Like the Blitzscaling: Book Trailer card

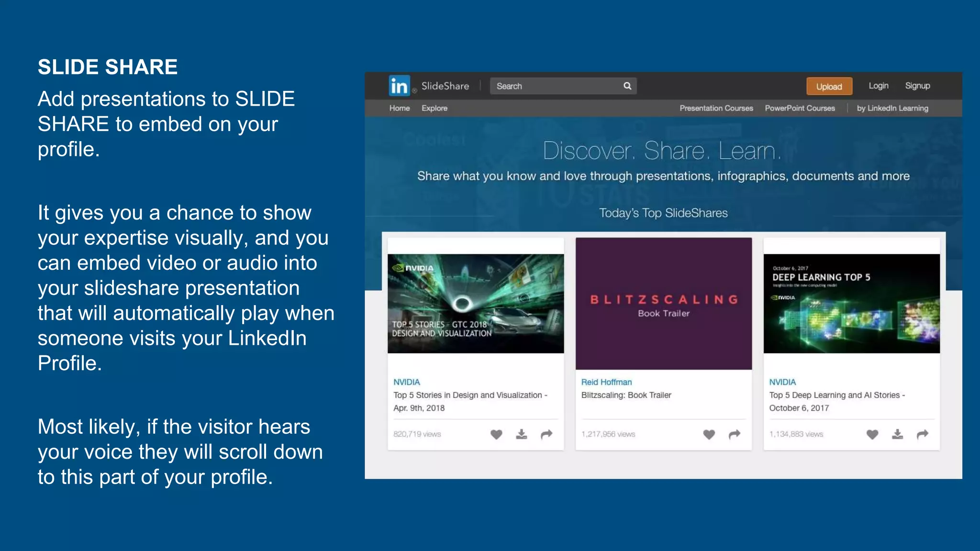click(709, 434)
